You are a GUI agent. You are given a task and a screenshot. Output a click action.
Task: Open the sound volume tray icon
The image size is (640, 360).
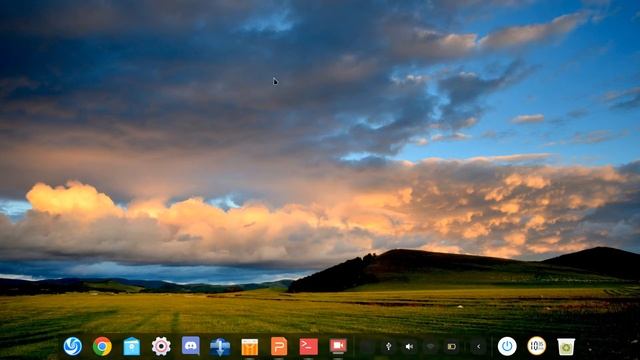(x=409, y=347)
